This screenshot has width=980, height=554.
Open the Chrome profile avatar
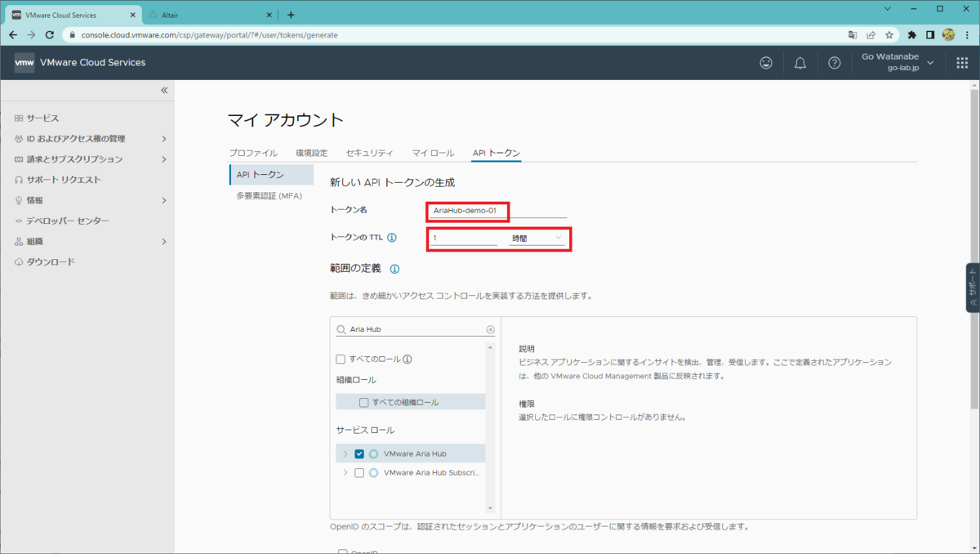tap(948, 35)
